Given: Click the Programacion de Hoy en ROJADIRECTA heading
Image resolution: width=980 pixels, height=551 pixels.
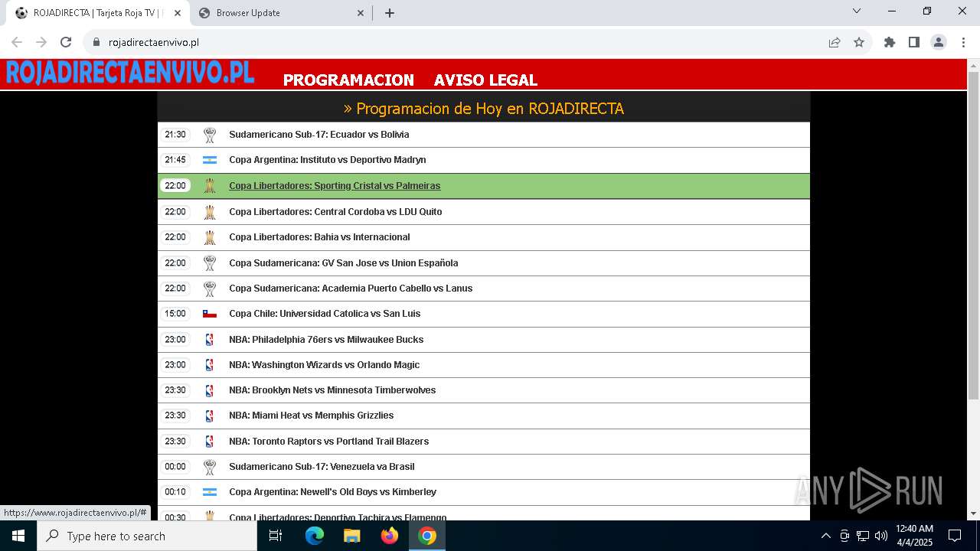Looking at the screenshot, I should click(x=484, y=109).
